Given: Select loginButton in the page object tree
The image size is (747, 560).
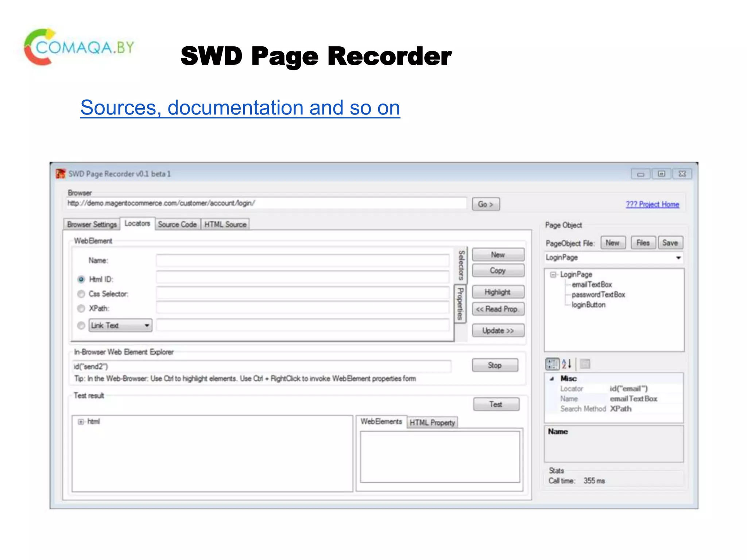Looking at the screenshot, I should coord(588,305).
